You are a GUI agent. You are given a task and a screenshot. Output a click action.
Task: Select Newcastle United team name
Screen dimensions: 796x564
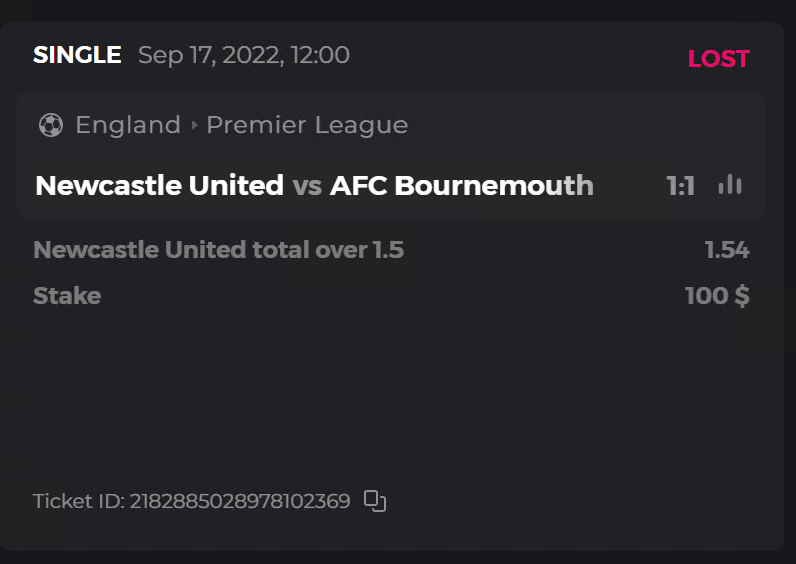(159, 186)
